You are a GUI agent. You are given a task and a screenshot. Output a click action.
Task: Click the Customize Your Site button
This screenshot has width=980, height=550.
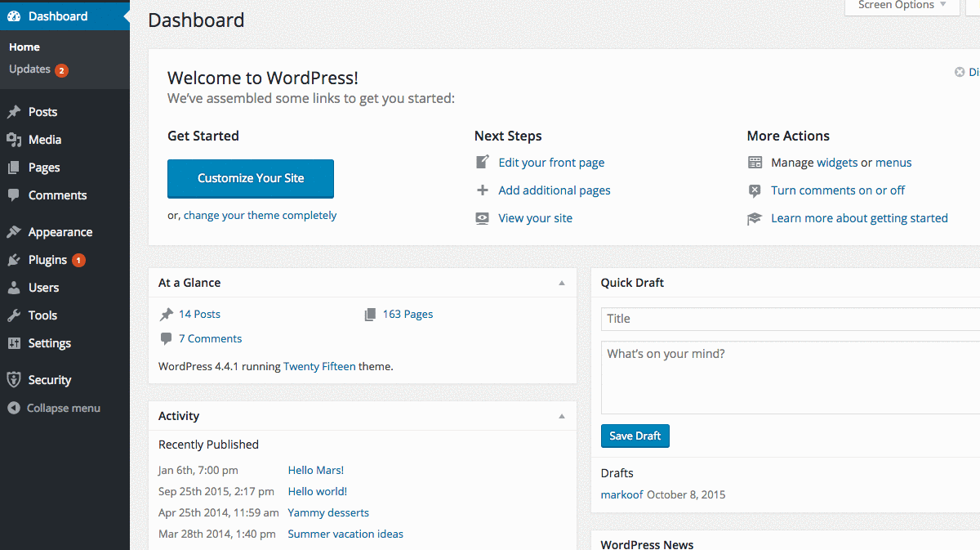(x=251, y=178)
